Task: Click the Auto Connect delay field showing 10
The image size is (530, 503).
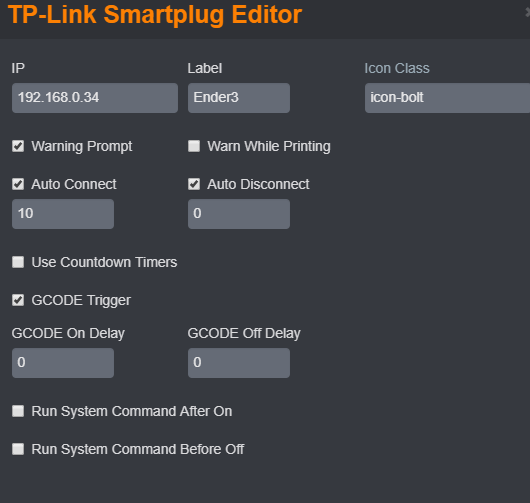Action: pos(63,214)
